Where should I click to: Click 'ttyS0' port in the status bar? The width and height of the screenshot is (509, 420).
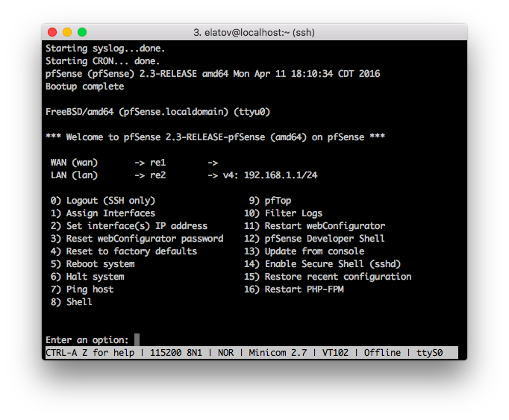click(x=429, y=353)
